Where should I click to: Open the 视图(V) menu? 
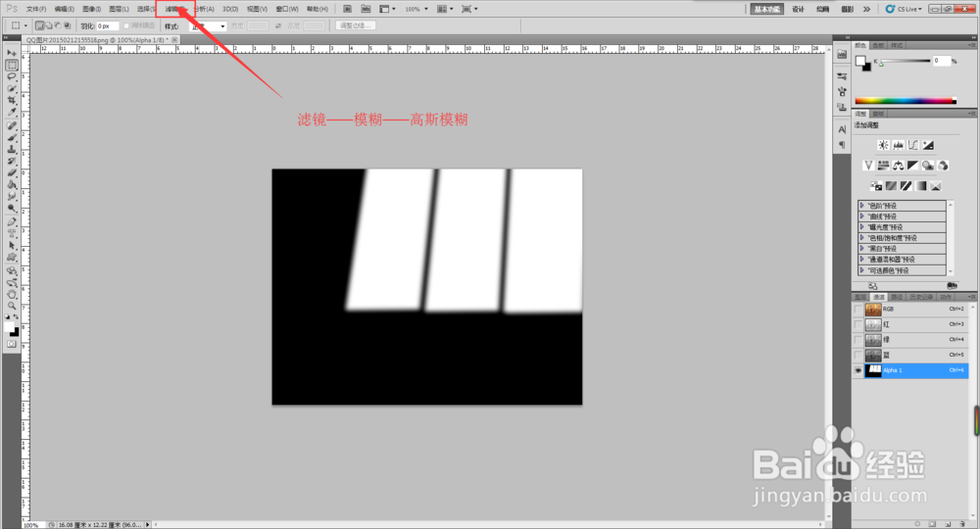pos(257,9)
